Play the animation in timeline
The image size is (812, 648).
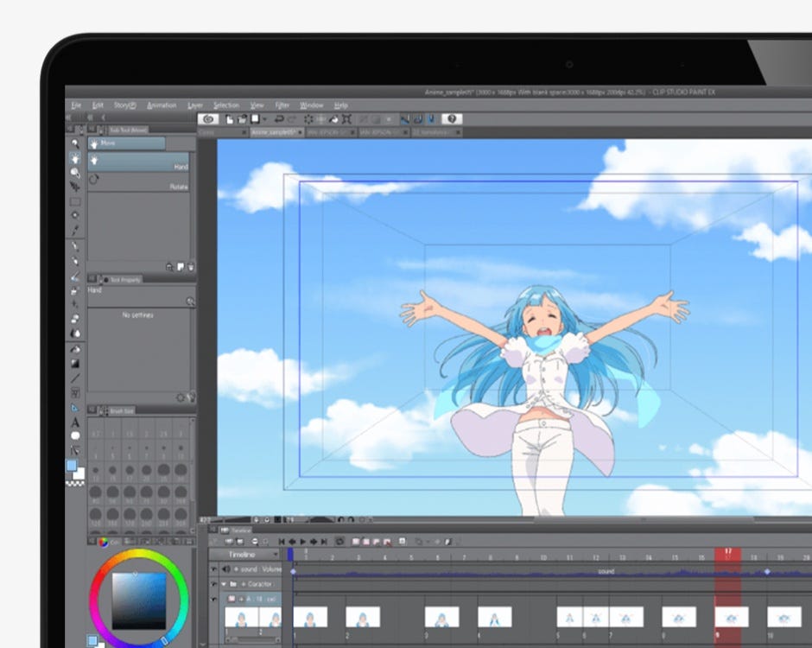coord(303,541)
